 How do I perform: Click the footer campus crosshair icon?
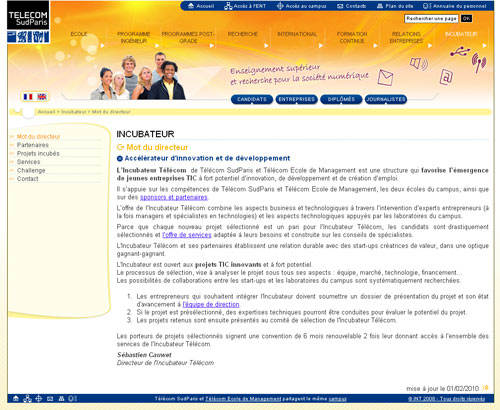(39, 398)
